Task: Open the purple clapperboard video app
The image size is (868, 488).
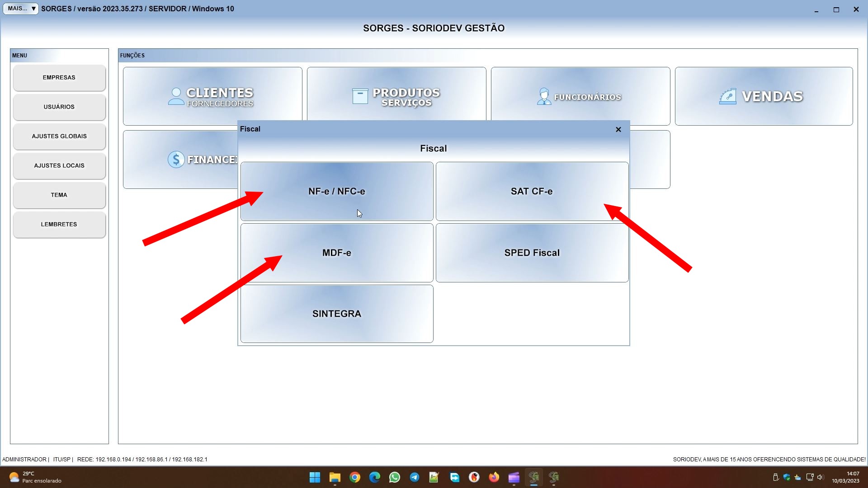Action: [514, 477]
